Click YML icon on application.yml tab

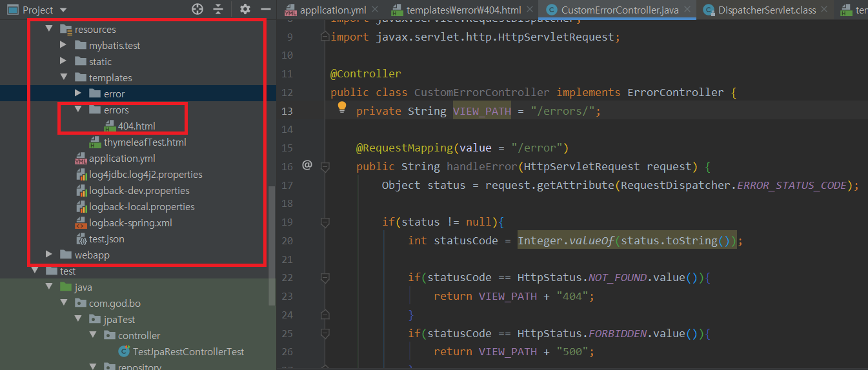[290, 10]
